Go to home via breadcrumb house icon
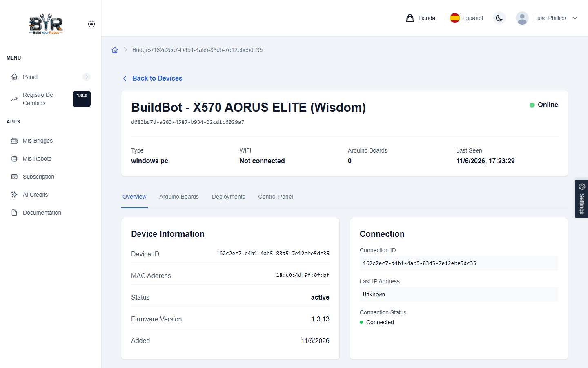Screen dimensions: 588x368 115,50
